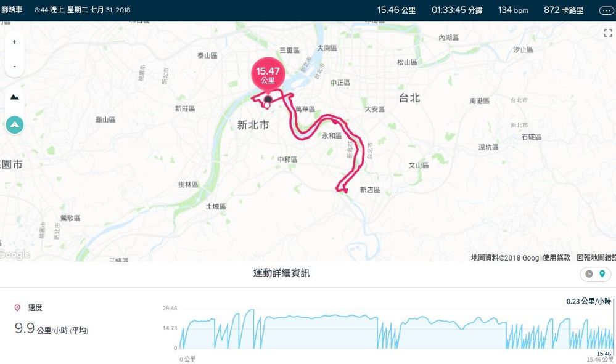Switch to terrain view mountain icon
Image resolution: width=616 pixels, height=364 pixels.
tap(15, 97)
